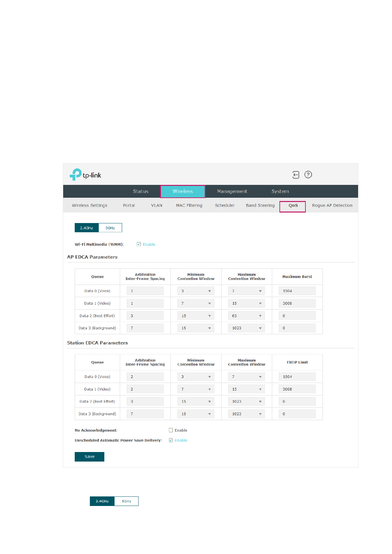Select the Status main tab
This screenshot has height=554, width=392.
[x=141, y=191]
